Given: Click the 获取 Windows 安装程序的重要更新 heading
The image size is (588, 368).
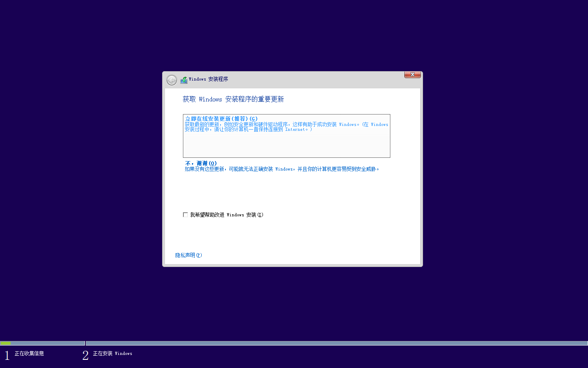Looking at the screenshot, I should tap(233, 99).
